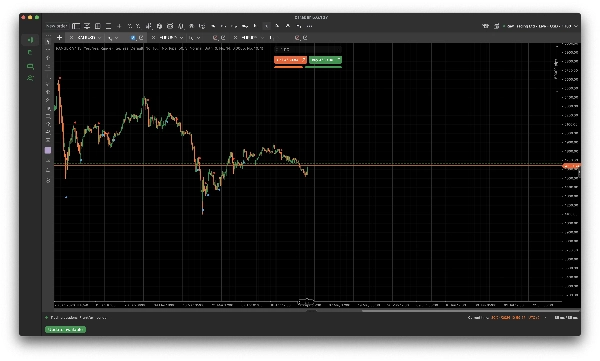This screenshot has width=600, height=361.
Task: Click the green Buy button
Action: click(x=325, y=60)
